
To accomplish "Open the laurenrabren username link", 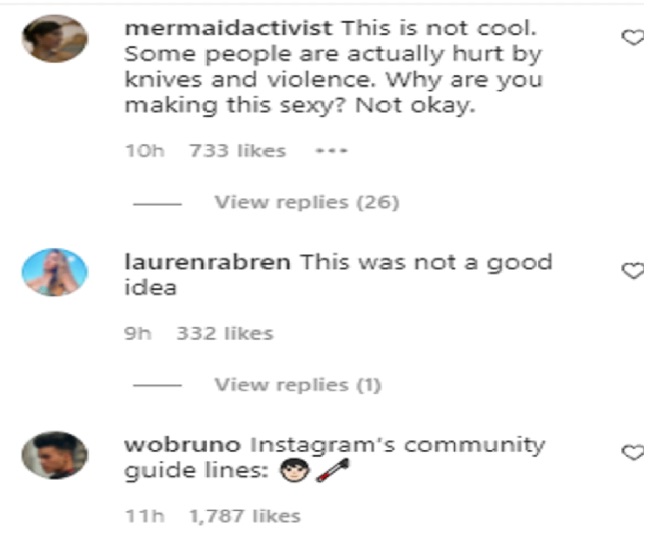I will 207,262.
